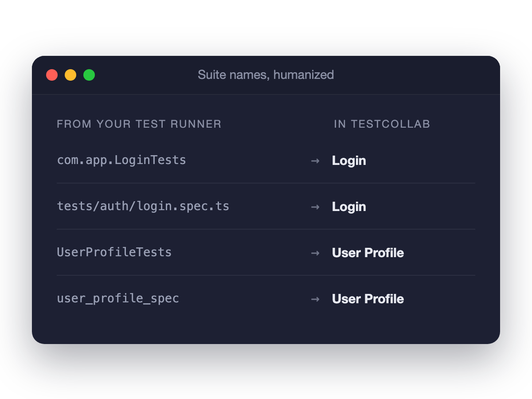
Task: Select the 'tests/auth/login.spec.ts' runner name
Action: 143,206
